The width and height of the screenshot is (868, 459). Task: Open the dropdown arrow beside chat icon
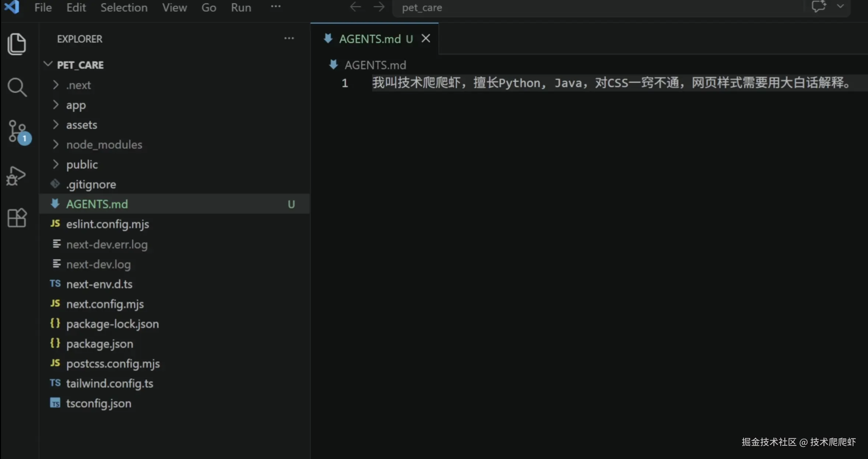coord(840,7)
